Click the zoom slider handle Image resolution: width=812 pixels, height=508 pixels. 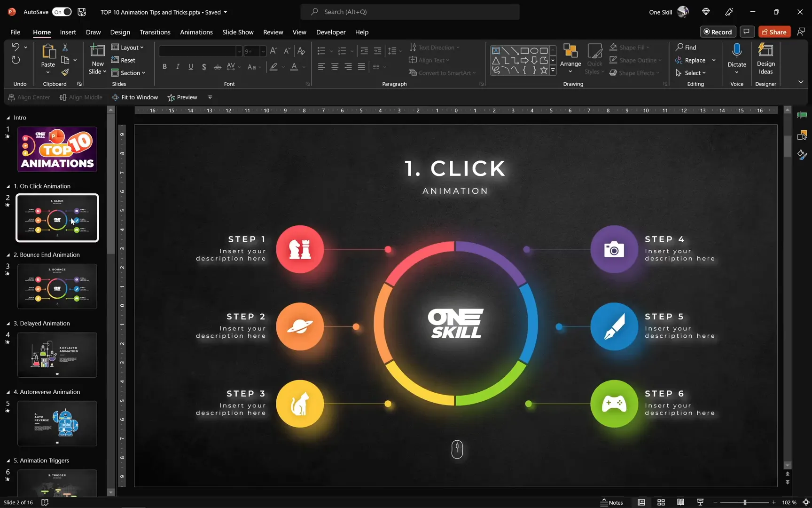coord(745,502)
